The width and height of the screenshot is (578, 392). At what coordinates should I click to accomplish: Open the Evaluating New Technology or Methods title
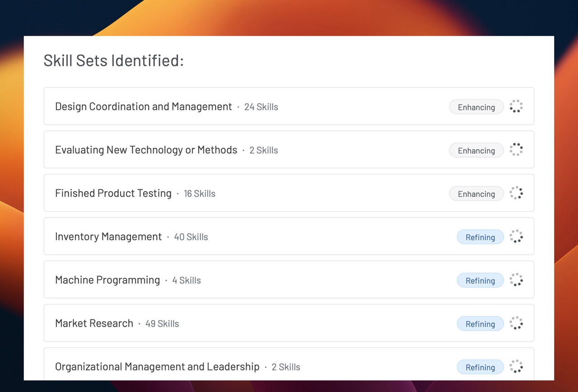(146, 150)
